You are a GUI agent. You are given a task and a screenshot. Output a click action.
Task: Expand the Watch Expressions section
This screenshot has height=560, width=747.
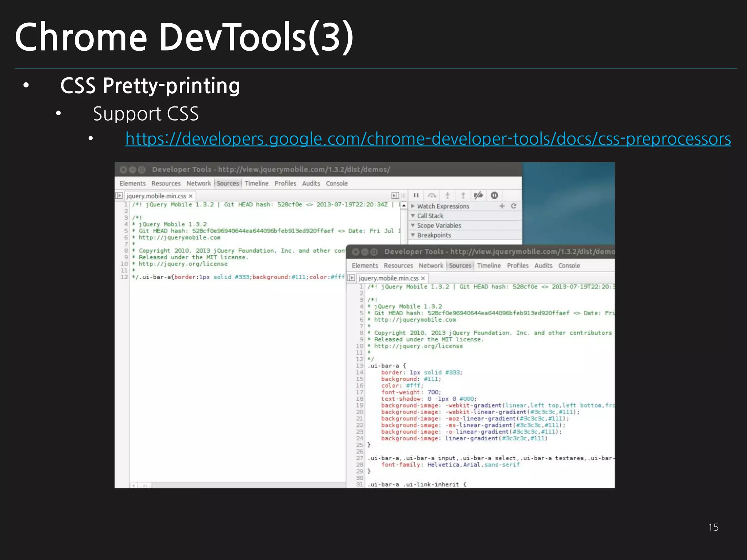pos(413,206)
